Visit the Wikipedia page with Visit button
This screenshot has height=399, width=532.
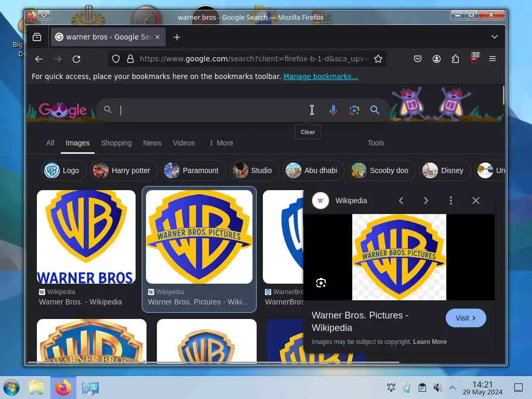[466, 318]
